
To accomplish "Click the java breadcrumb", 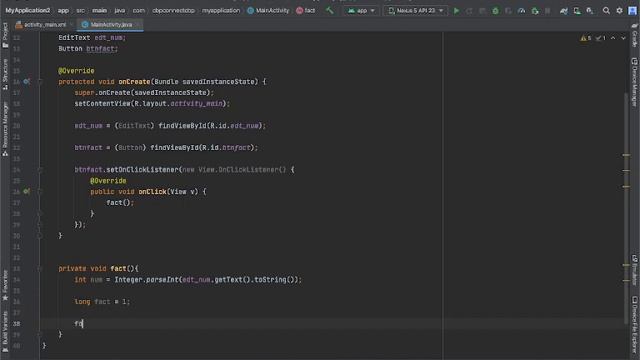I will tap(120, 11).
